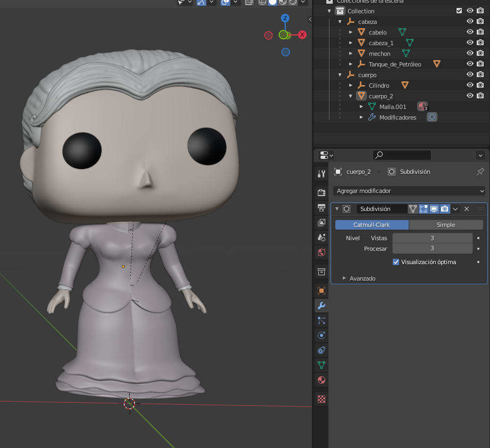Uncheck Visualización óptima checkbox

click(395, 262)
